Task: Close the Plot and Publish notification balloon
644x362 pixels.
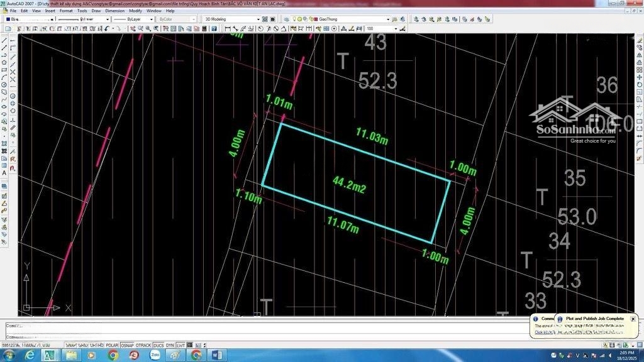Action: 633,319
